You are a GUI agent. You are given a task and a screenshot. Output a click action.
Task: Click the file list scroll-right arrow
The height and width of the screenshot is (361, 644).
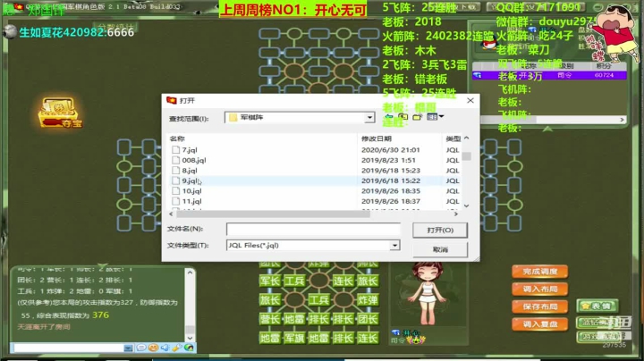(x=455, y=214)
